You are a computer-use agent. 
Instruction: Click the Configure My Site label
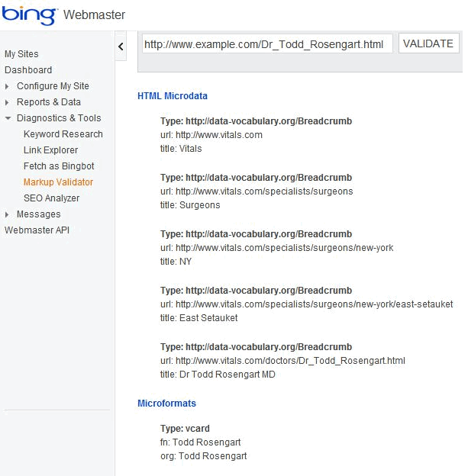53,87
